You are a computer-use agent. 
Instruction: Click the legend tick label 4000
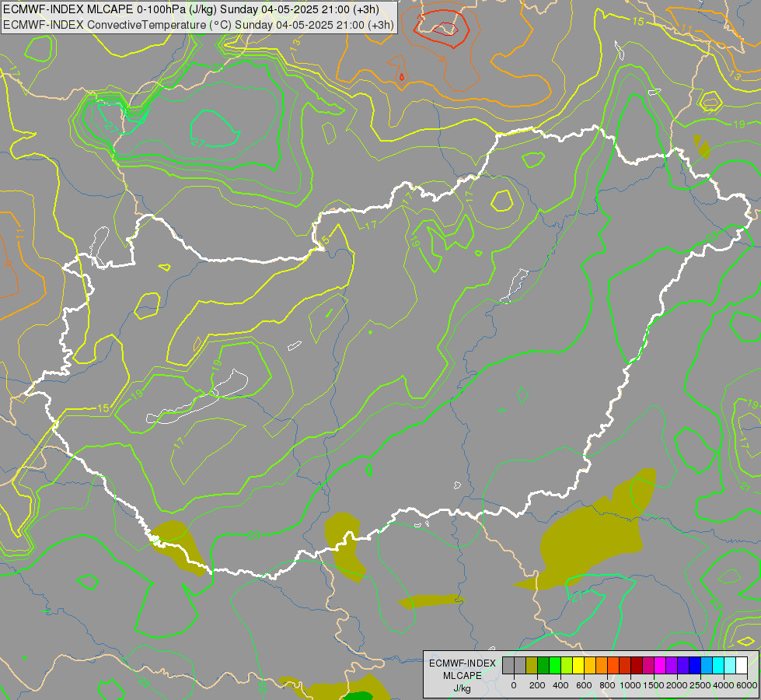(x=724, y=685)
